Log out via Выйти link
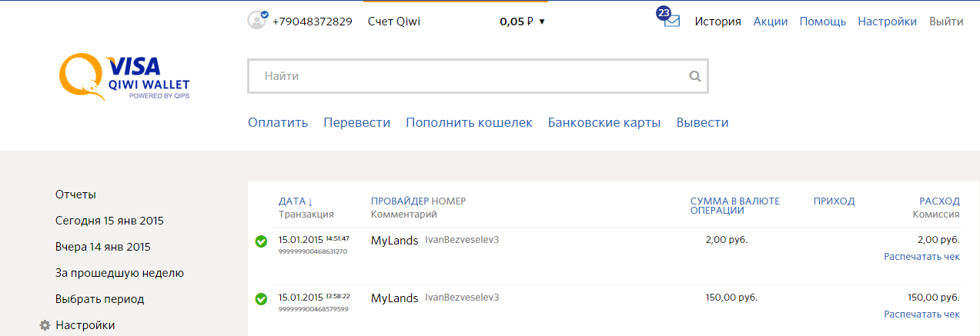Image resolution: width=980 pixels, height=336 pixels. (x=946, y=22)
